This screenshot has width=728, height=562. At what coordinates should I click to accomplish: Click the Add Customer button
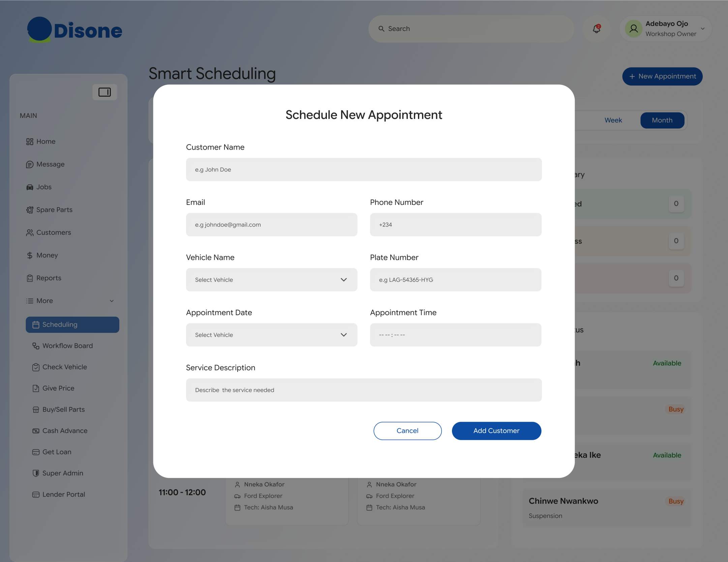pos(496,431)
